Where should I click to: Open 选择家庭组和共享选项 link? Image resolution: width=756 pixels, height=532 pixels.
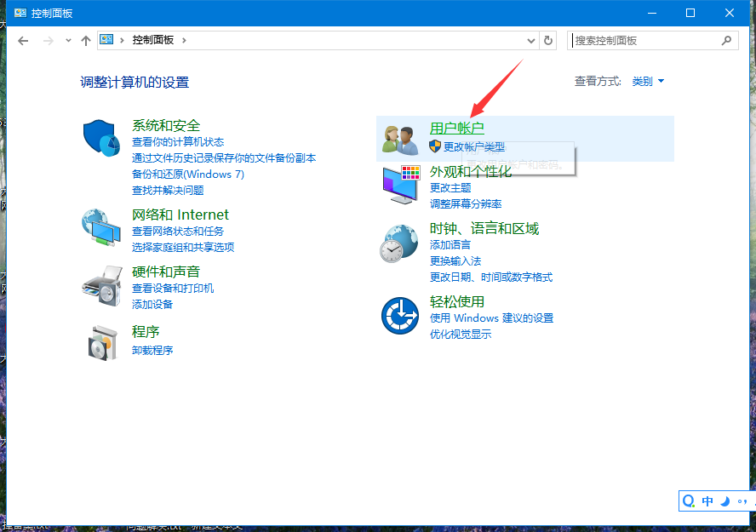coord(183,247)
